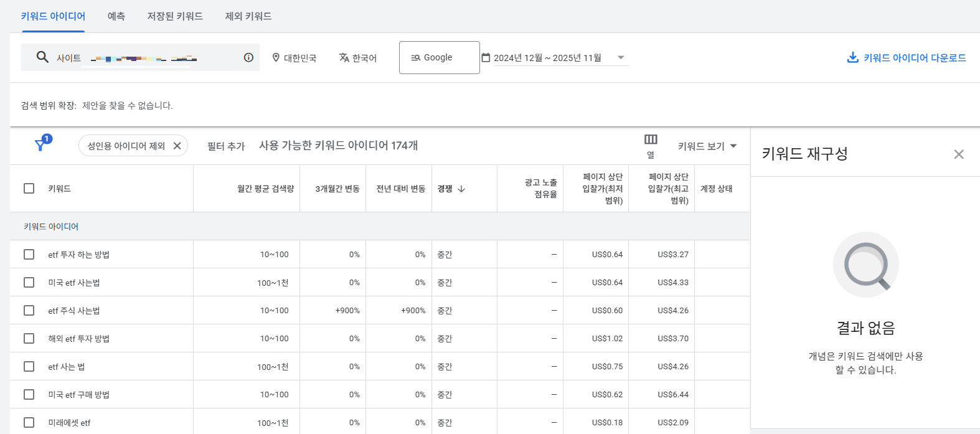Click the US$6.44 bid value
Screen dimensions: 980x434
(673, 394)
